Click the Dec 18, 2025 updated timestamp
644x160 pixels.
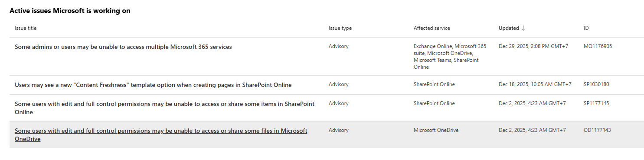point(535,84)
